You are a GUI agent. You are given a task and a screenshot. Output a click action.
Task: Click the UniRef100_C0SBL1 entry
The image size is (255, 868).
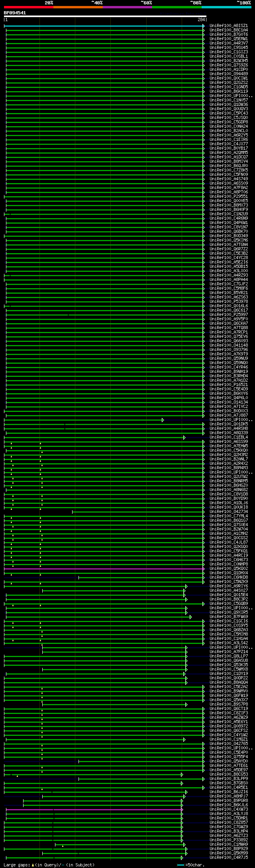click(x=229, y=57)
